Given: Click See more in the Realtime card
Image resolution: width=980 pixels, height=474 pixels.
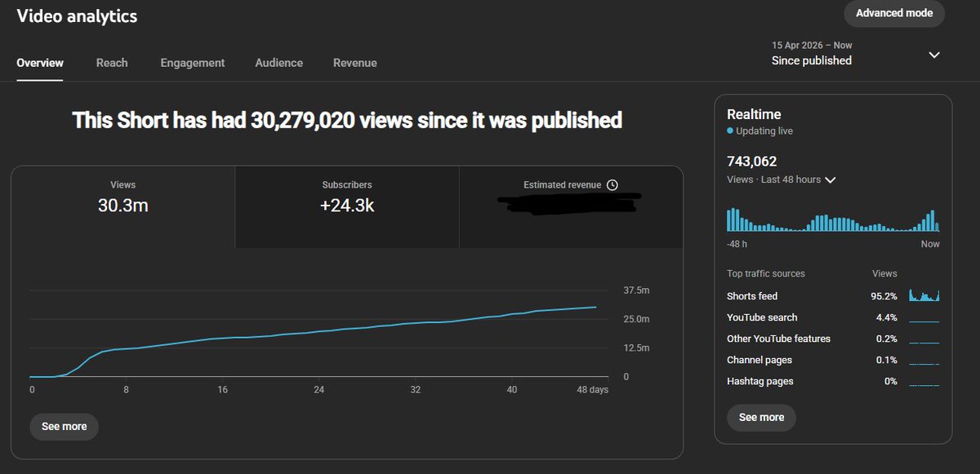Looking at the screenshot, I should [761, 417].
